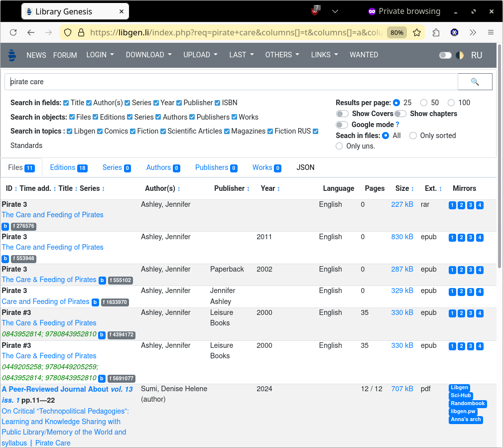Click the magnifying glass search button
The width and height of the screenshot is (503, 448).
tap(475, 82)
